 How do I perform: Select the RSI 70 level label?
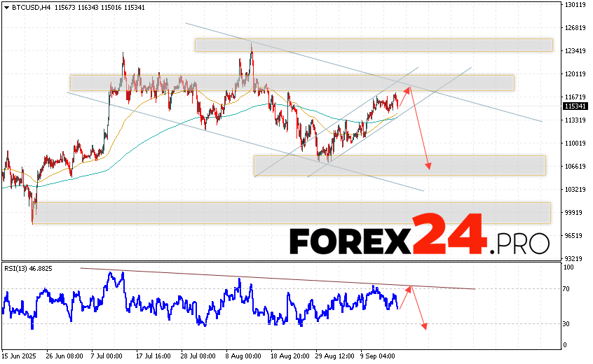pyautogui.click(x=566, y=288)
